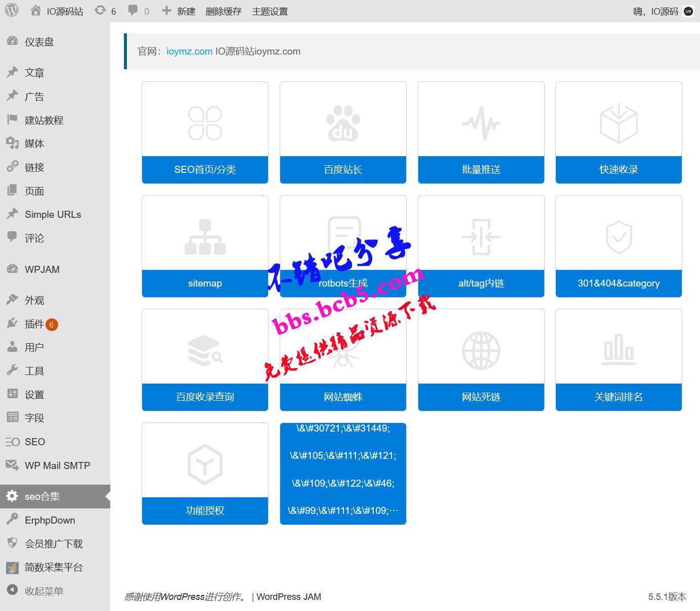This screenshot has height=611, width=700.
Task: Click the Baidu paw icon on 百度站长 card
Action: pyautogui.click(x=343, y=123)
